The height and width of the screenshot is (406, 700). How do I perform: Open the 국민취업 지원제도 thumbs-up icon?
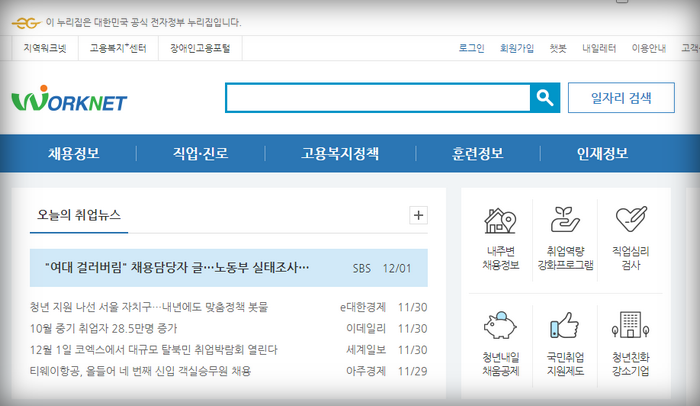pyautogui.click(x=565, y=325)
